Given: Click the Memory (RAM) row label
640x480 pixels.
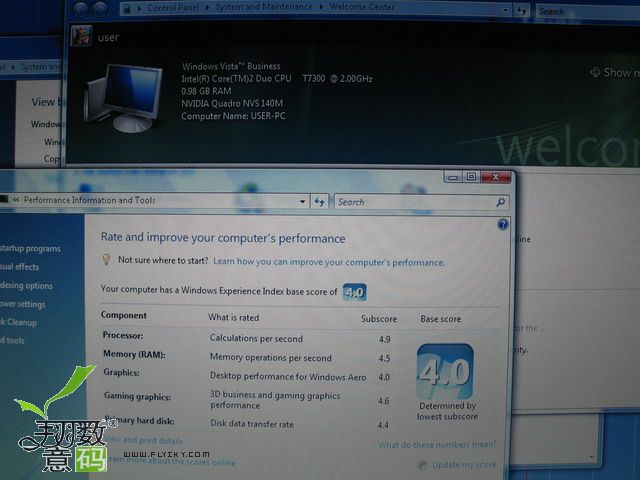Looking at the screenshot, I should pyautogui.click(x=134, y=354).
